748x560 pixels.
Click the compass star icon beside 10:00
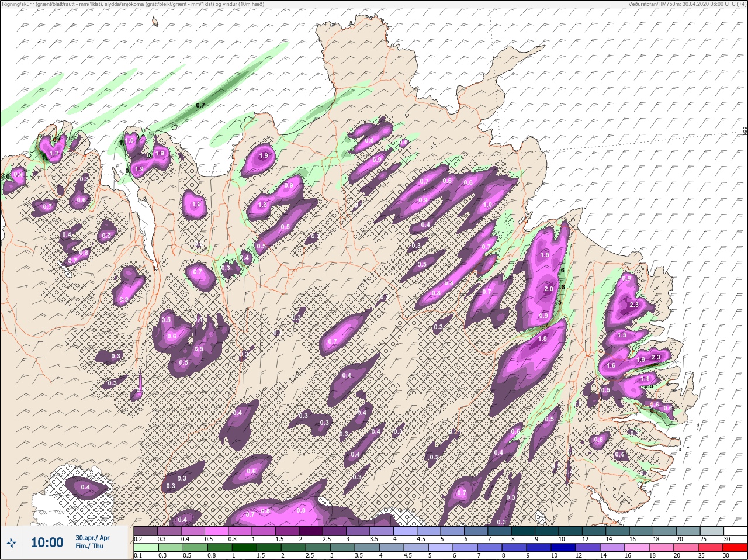(x=11, y=543)
